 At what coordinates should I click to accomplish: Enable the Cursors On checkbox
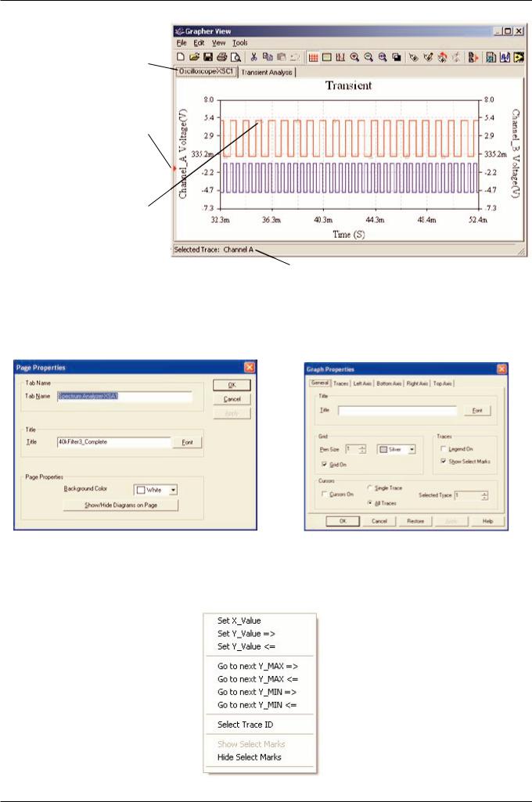click(325, 494)
